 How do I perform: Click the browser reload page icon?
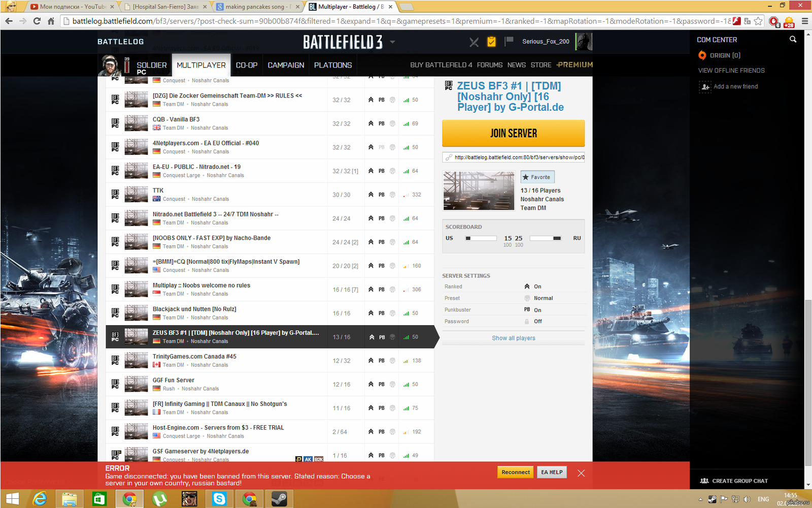pos(37,21)
